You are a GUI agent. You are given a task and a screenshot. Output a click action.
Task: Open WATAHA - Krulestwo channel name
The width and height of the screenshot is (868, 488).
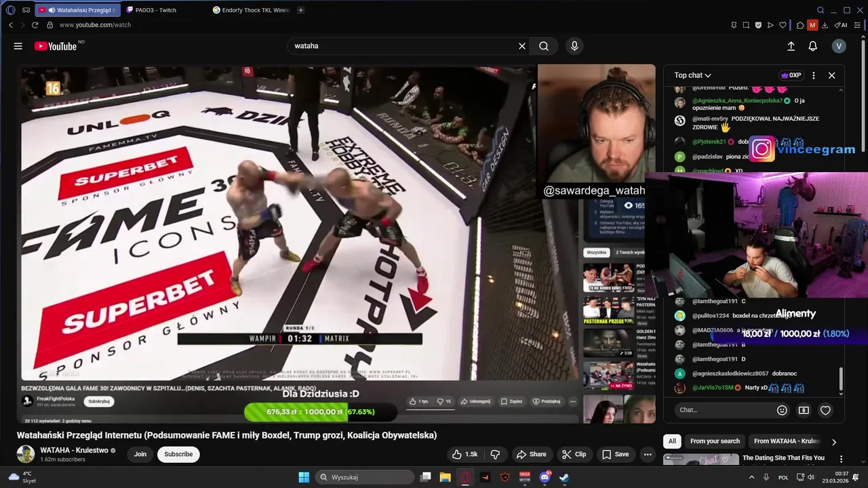(74, 450)
